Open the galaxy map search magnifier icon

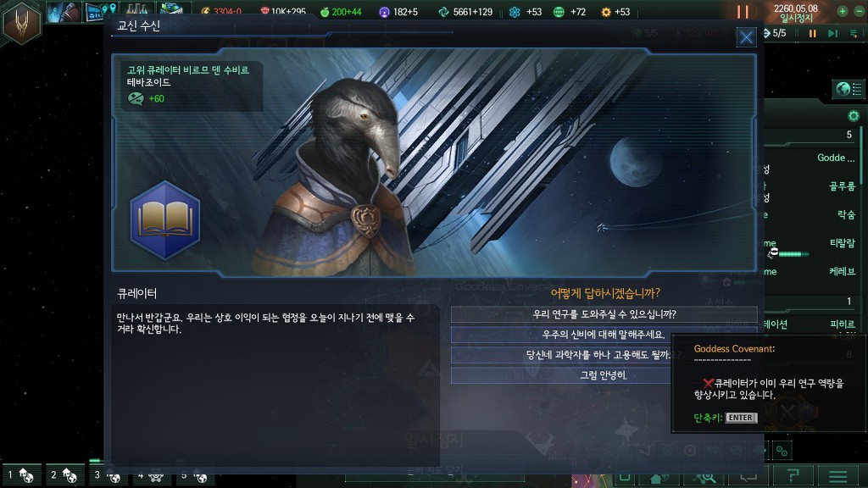point(704,476)
